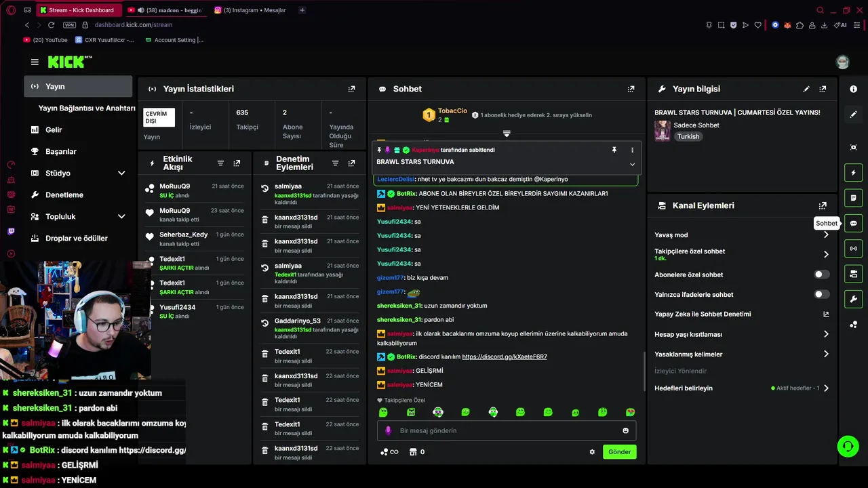
Task: Open Hedefleri belirleyin arrow
Action: [x=826, y=388]
